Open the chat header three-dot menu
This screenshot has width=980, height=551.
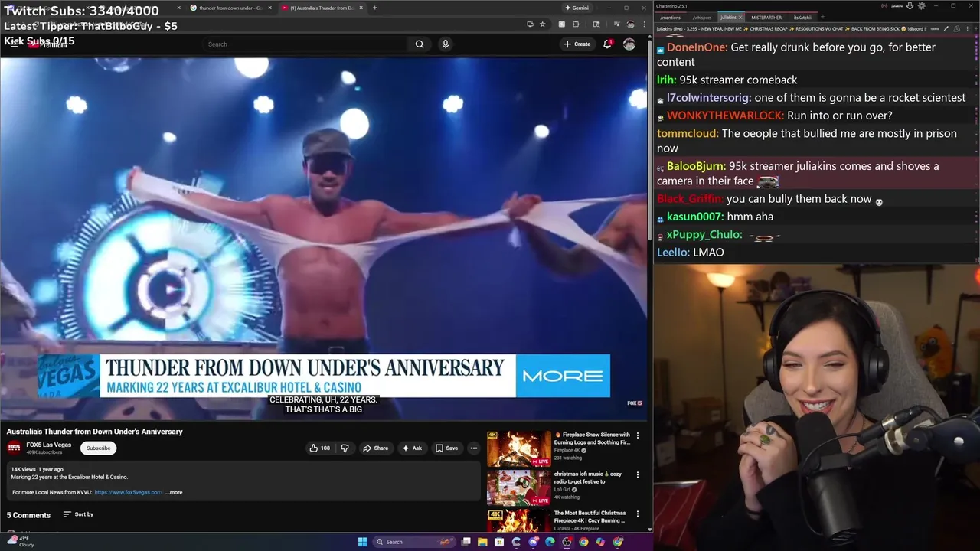[x=967, y=28]
